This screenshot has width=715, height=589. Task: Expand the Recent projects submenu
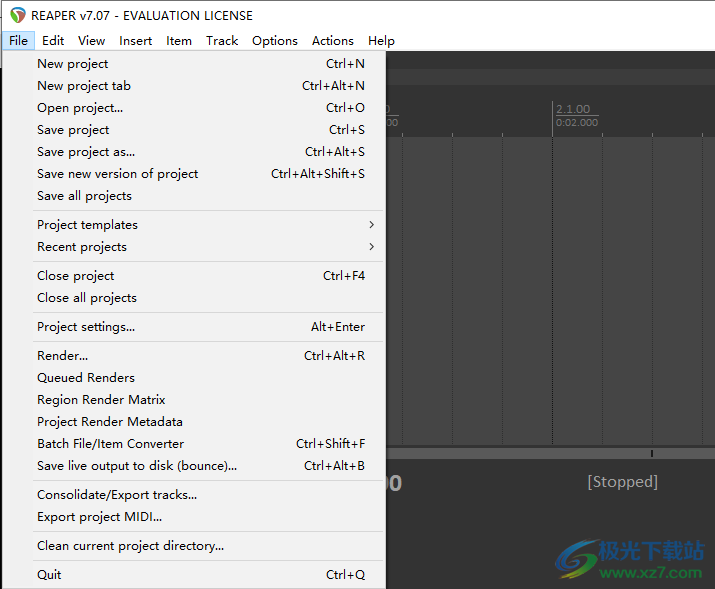pyautogui.click(x=82, y=247)
